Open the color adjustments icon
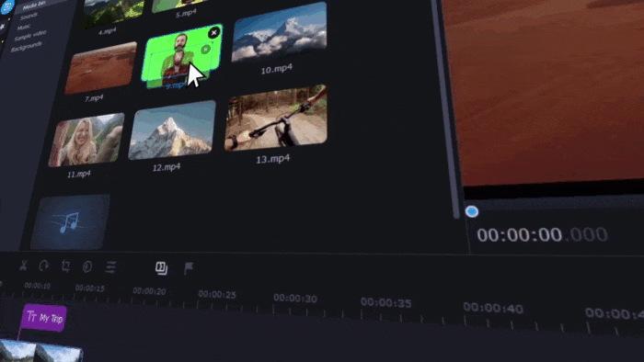This screenshot has height=362, width=644. [x=87, y=266]
